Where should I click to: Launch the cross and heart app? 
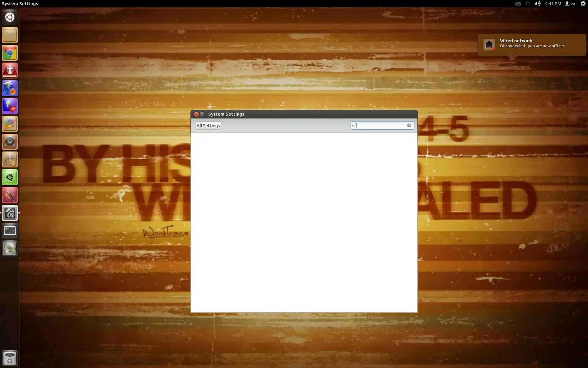point(10,106)
